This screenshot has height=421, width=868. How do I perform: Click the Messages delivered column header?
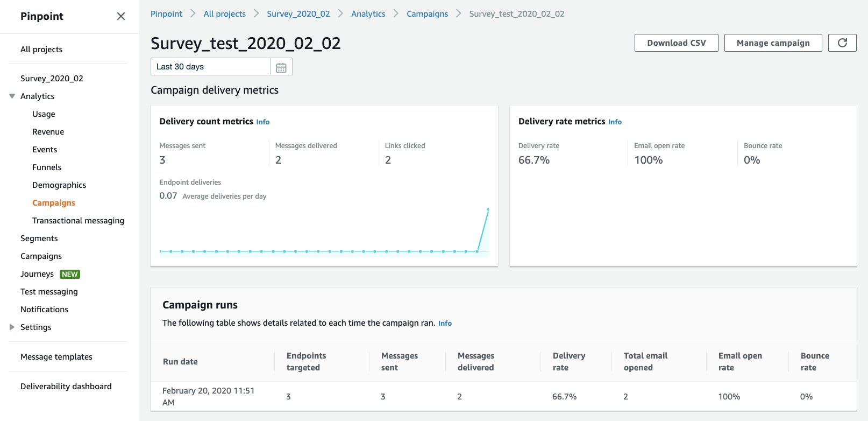click(476, 362)
